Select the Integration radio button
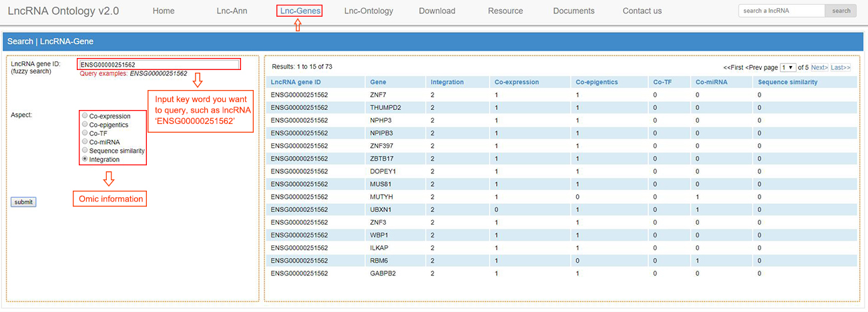Viewport: 868px width, 312px height. coord(85,159)
